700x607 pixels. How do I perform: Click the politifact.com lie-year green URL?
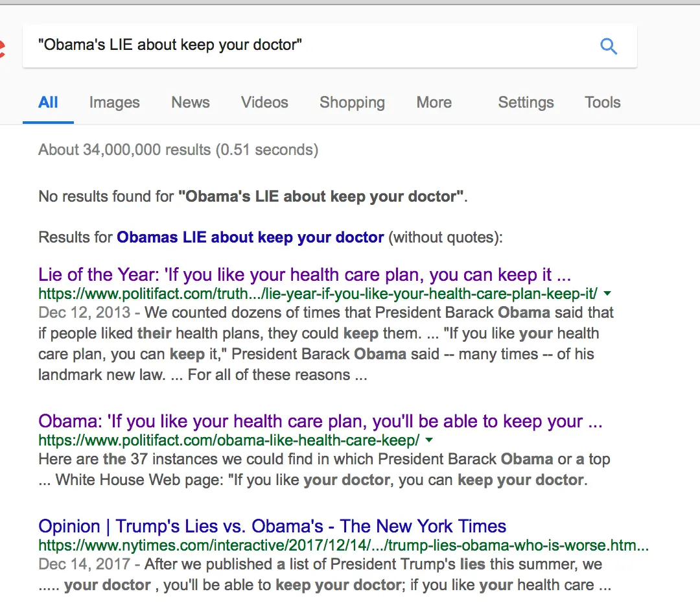(318, 294)
